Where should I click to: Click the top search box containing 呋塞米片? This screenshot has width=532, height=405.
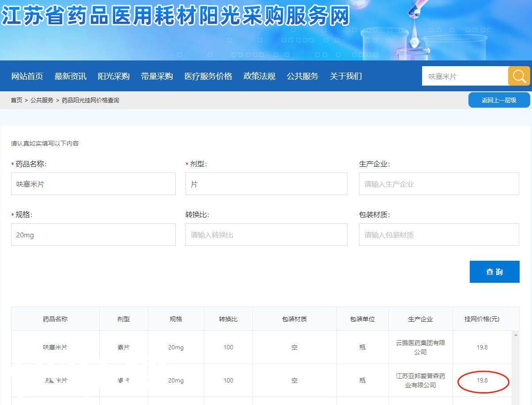(x=464, y=76)
